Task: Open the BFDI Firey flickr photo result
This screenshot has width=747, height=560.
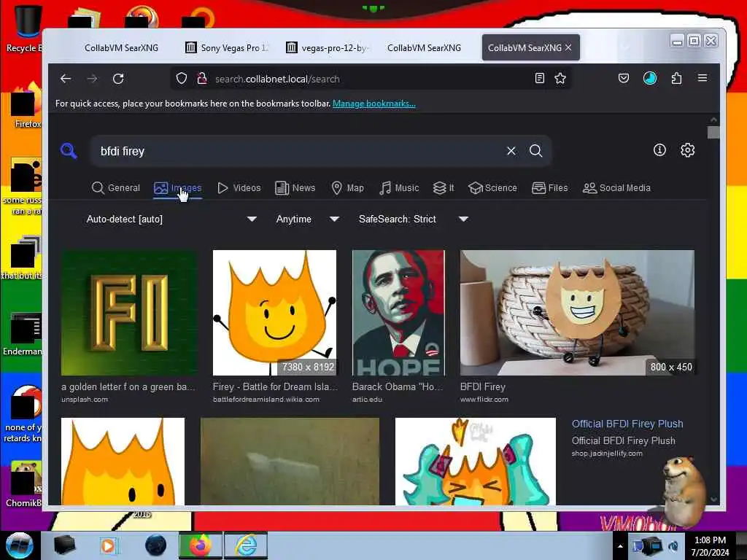Action: click(577, 313)
